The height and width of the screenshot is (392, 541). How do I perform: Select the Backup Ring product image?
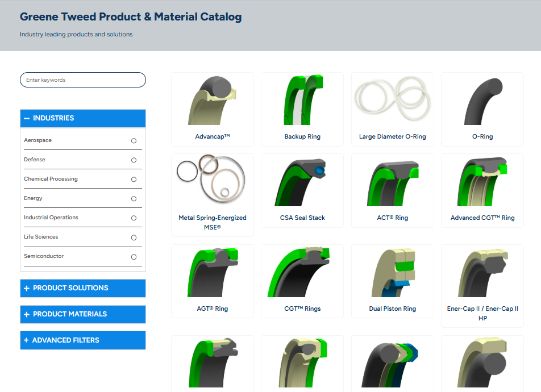[302, 101]
